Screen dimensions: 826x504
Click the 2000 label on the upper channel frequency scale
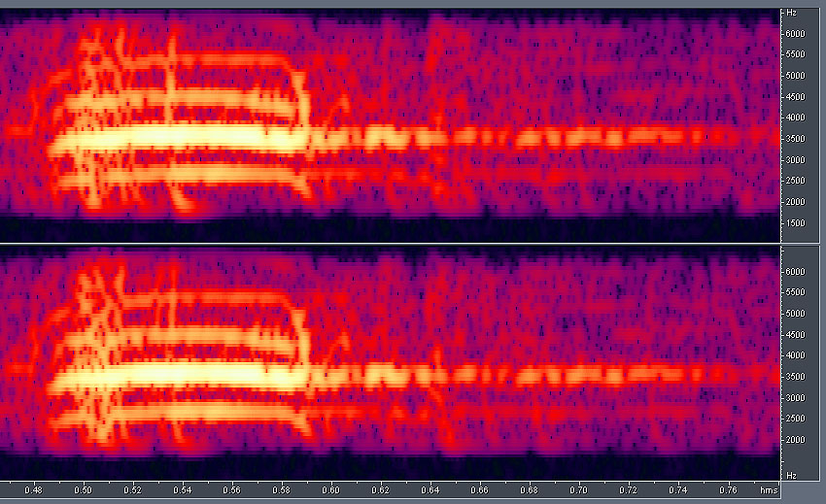(796, 202)
